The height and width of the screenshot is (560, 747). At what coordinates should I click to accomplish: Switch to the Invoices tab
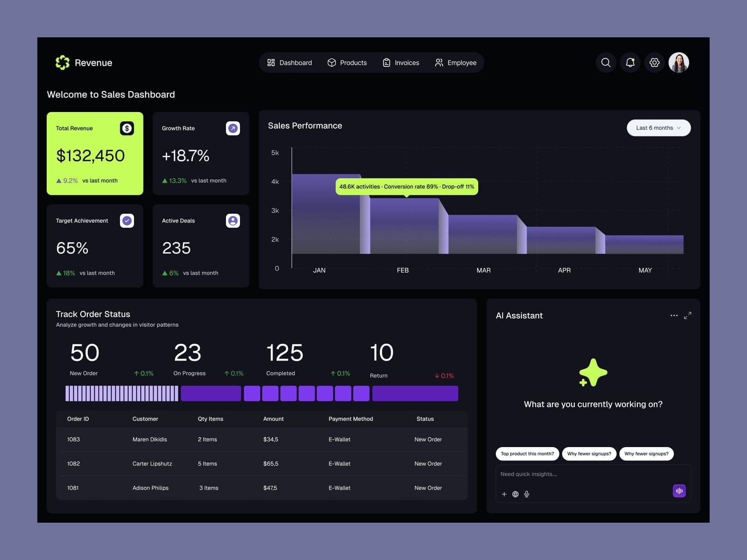pyautogui.click(x=401, y=63)
